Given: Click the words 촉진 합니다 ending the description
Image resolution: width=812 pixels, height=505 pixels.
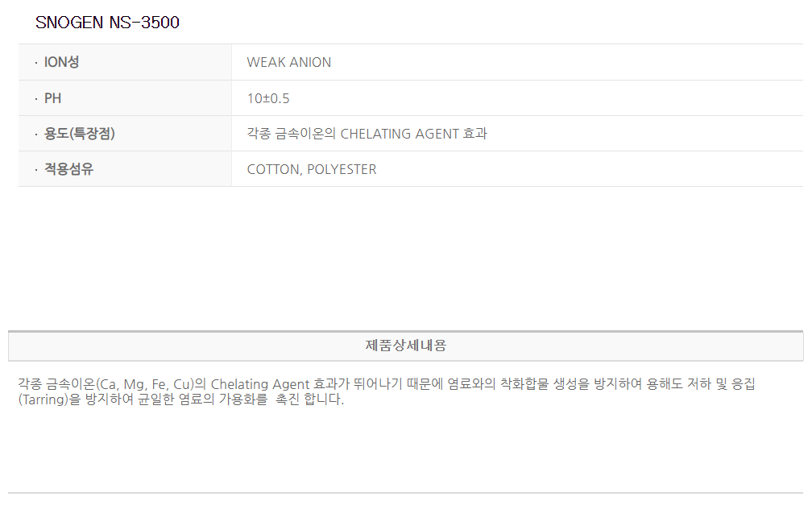Looking at the screenshot, I should [309, 399].
